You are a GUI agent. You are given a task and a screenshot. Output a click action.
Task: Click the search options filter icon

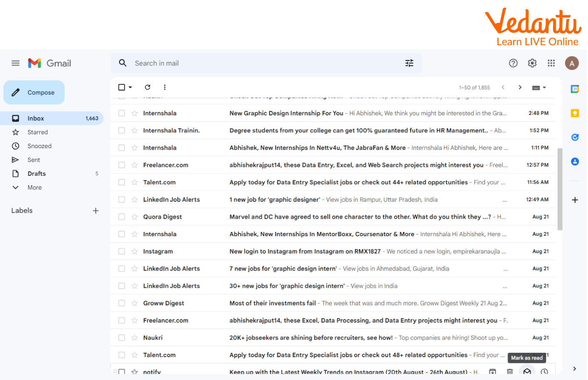pos(409,63)
